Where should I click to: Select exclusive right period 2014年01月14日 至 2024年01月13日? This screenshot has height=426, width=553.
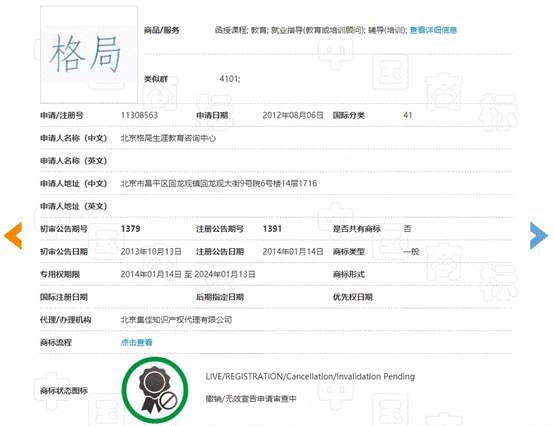188,274
